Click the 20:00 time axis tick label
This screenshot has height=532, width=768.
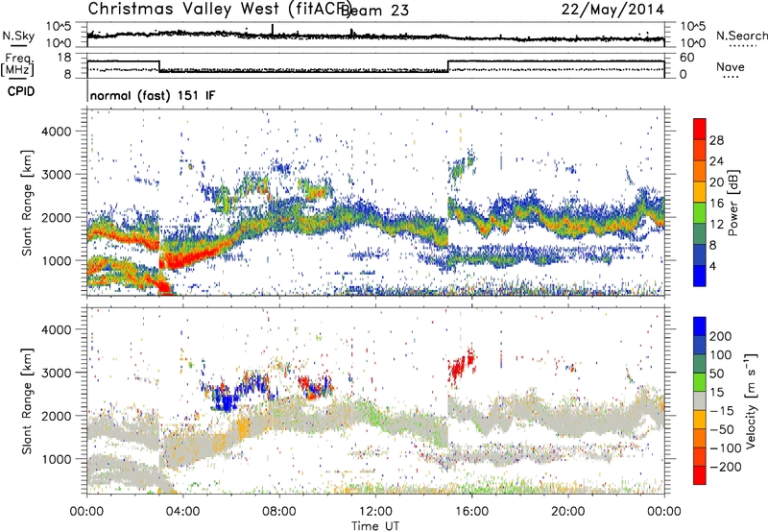pyautogui.click(x=568, y=512)
